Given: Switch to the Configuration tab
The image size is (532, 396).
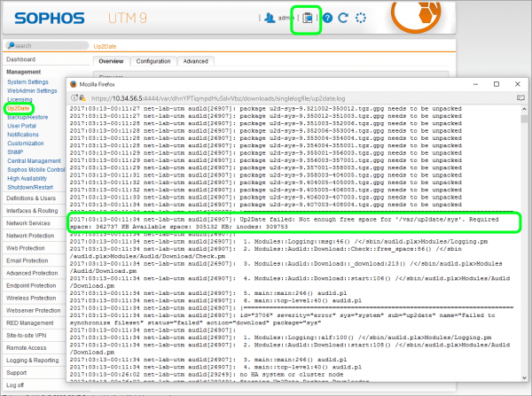Looking at the screenshot, I should pyautogui.click(x=153, y=61).
